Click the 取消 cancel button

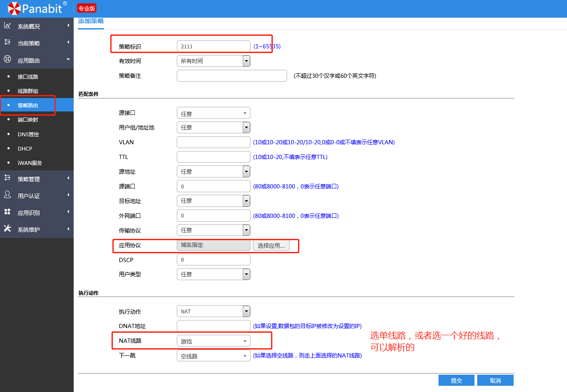pos(495,380)
